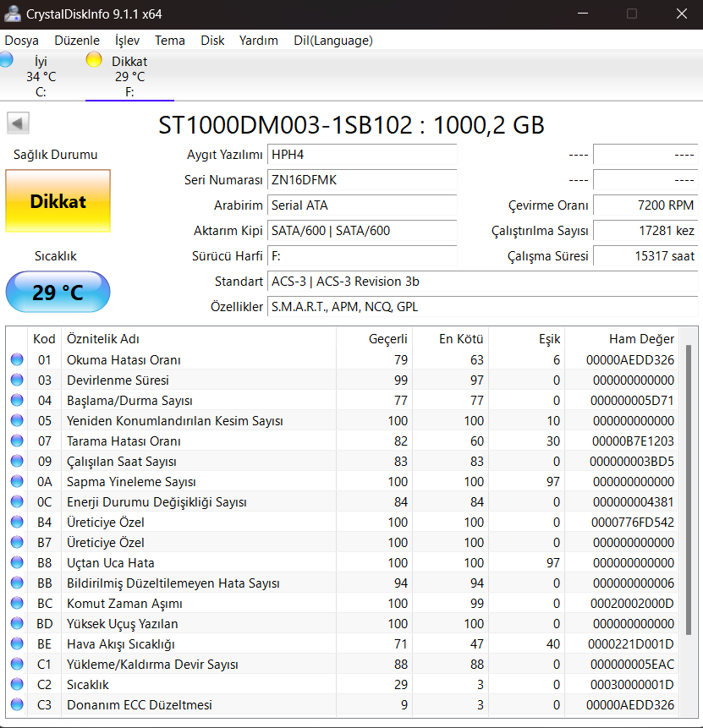Viewport: 703px width, 728px height.
Task: Click the status dot for Yüksek Uçuş Yazılan
Action: tap(17, 623)
